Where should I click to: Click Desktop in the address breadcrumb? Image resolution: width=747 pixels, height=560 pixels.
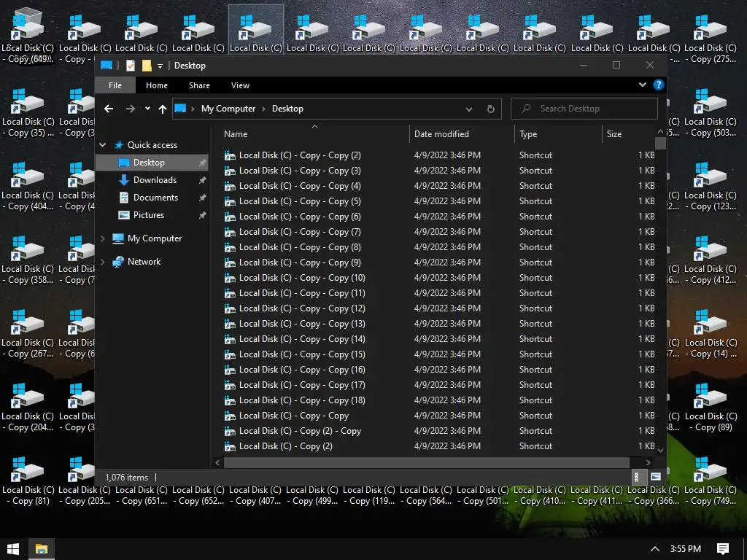[287, 109]
